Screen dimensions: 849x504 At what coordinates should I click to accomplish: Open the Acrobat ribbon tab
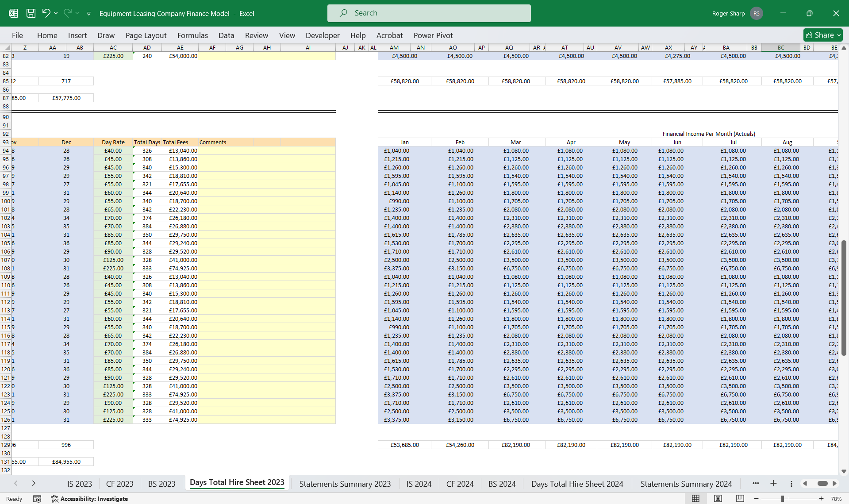click(389, 35)
